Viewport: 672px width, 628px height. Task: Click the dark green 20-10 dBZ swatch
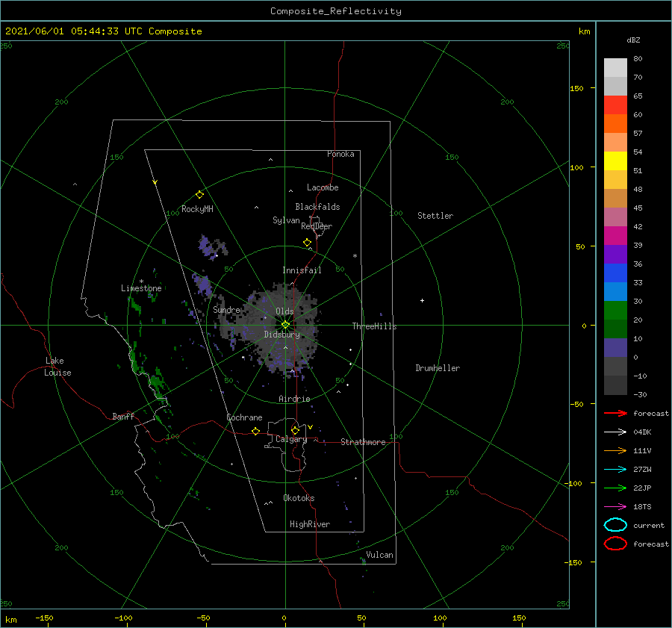tap(615, 329)
